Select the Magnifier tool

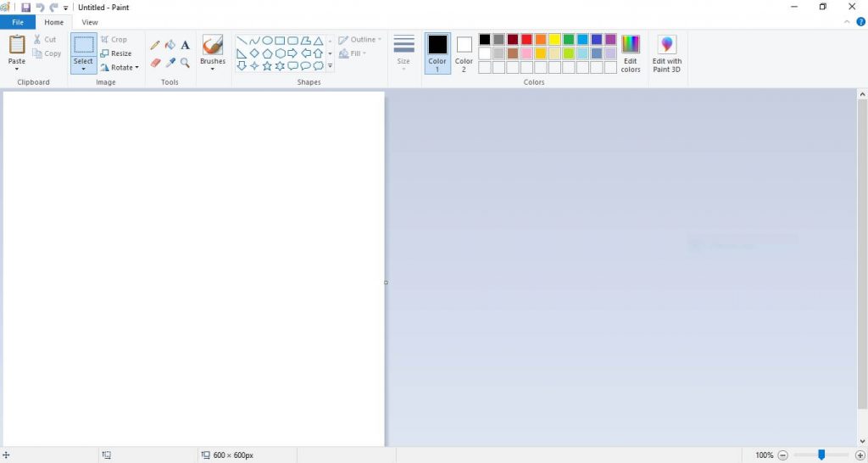pos(185,63)
